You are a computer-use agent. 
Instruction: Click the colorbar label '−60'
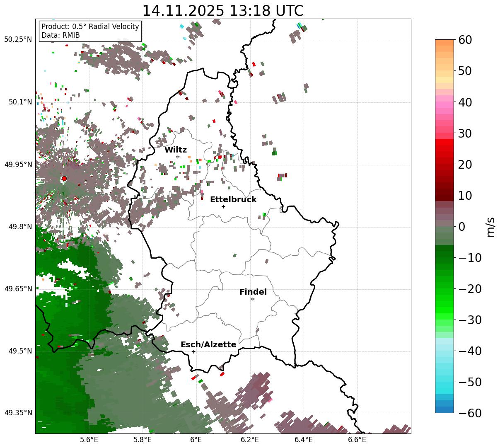pyautogui.click(x=470, y=413)
